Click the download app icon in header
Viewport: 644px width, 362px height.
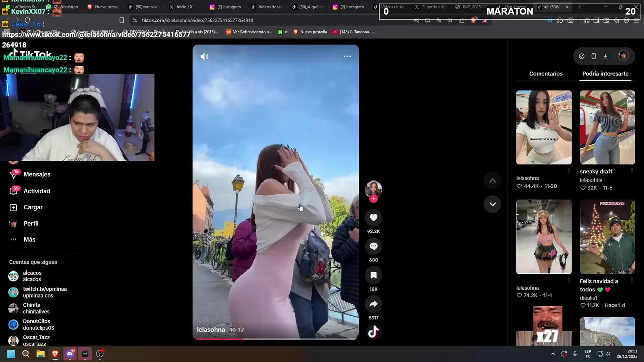pos(605,56)
